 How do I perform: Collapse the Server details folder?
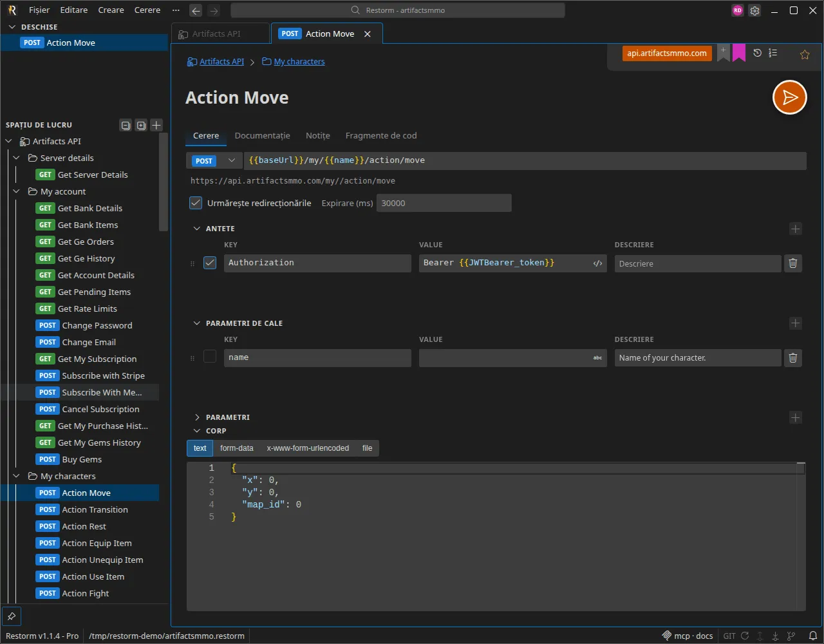point(17,158)
